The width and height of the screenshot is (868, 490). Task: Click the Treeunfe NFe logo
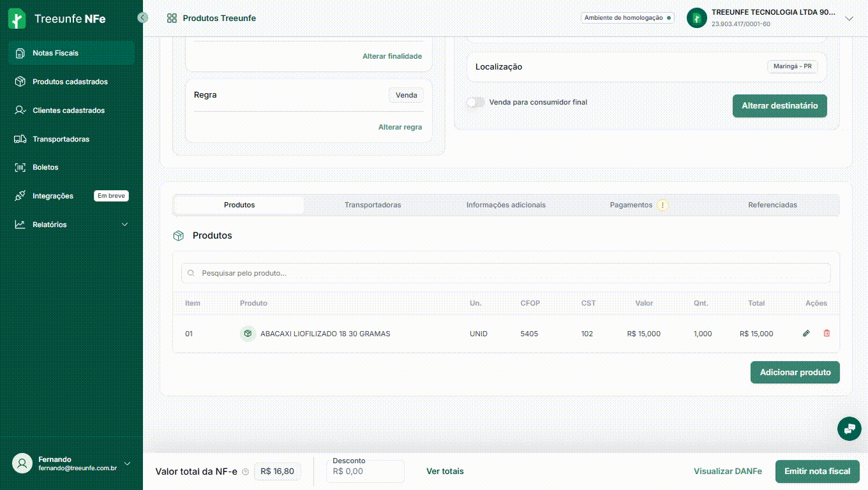(57, 19)
